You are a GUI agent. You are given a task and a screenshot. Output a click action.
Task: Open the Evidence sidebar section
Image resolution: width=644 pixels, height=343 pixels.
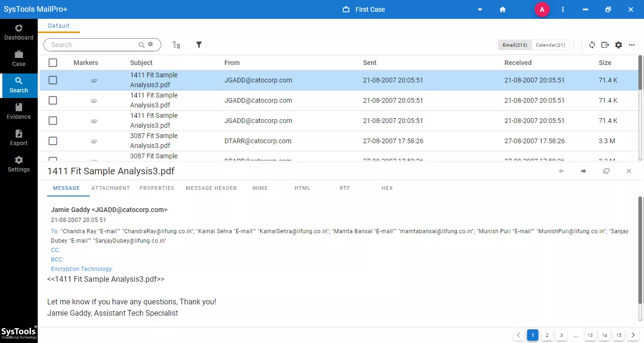(x=19, y=112)
